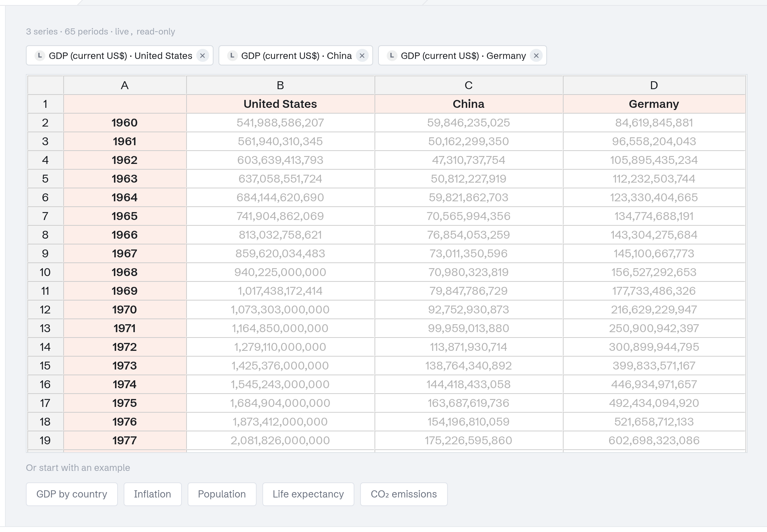Click the 1965 year cell
The height and width of the screenshot is (532, 767).
coord(125,216)
